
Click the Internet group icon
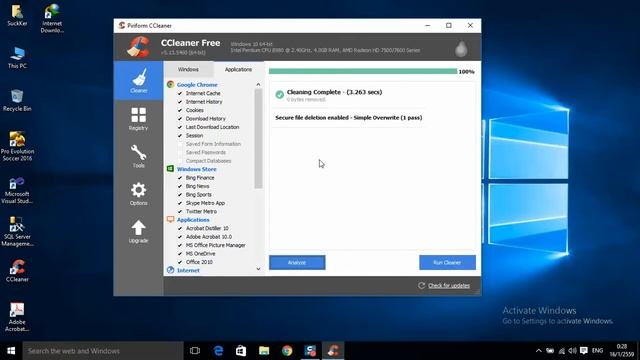171,270
